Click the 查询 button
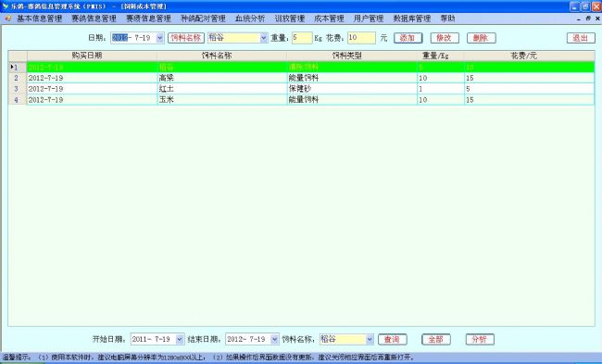Image resolution: width=602 pixels, height=364 pixels. pyautogui.click(x=393, y=339)
